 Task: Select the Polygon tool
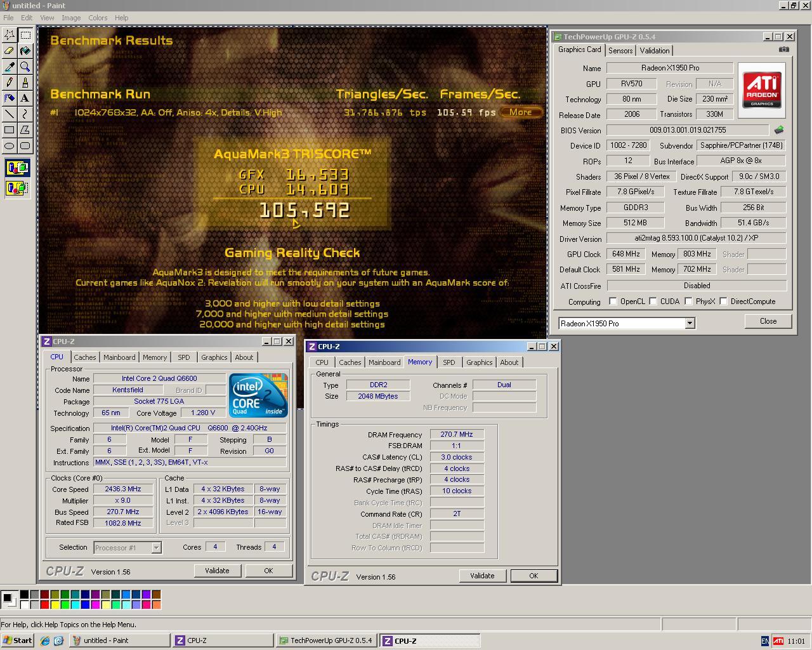click(25, 130)
